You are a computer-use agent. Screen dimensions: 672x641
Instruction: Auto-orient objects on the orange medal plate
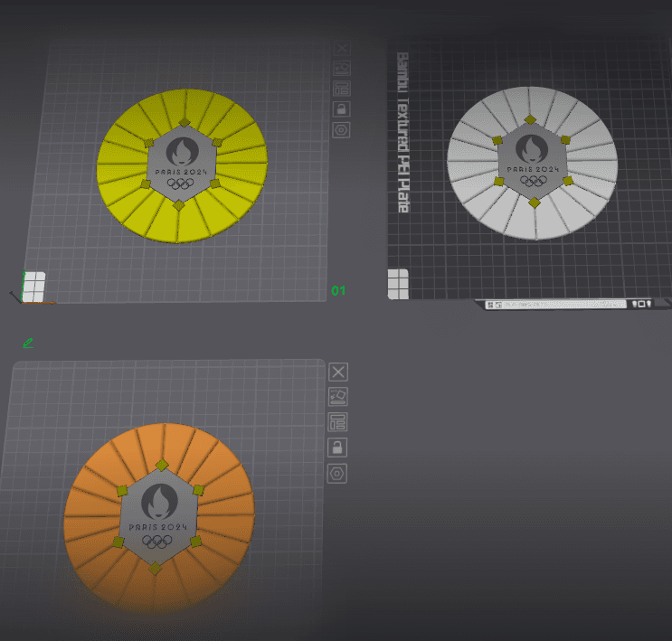click(338, 397)
